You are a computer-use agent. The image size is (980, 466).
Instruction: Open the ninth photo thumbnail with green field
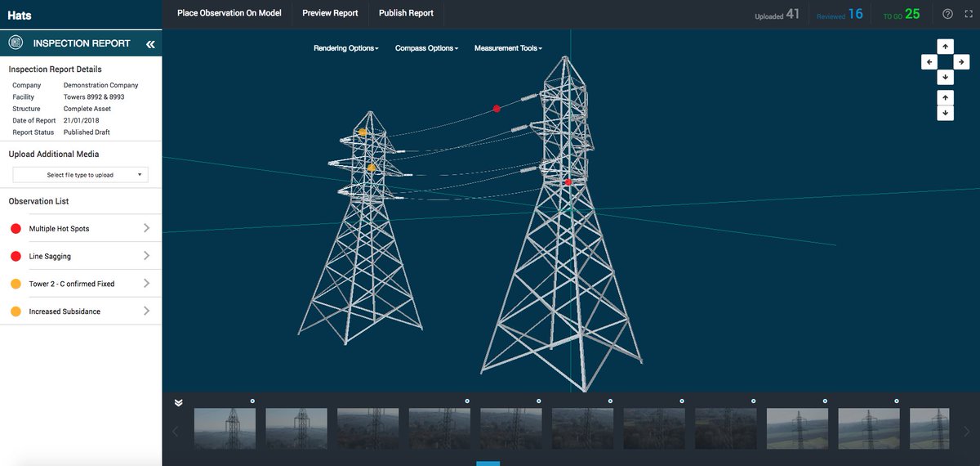pyautogui.click(x=797, y=428)
